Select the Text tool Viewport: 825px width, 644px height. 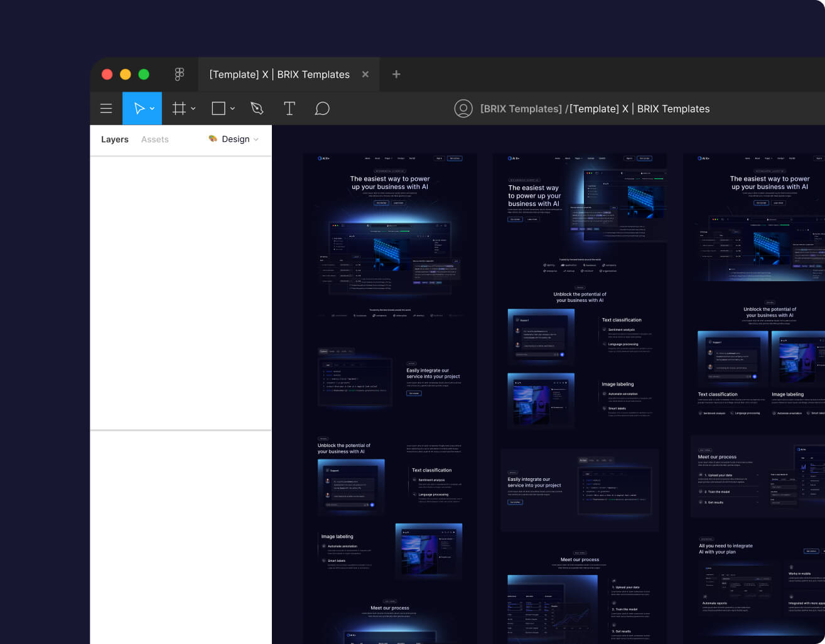point(289,109)
